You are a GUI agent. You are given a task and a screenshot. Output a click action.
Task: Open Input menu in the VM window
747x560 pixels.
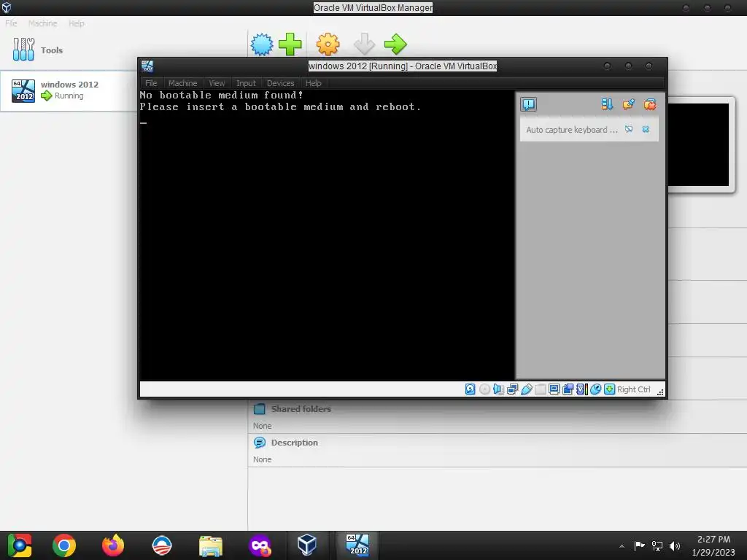click(246, 83)
